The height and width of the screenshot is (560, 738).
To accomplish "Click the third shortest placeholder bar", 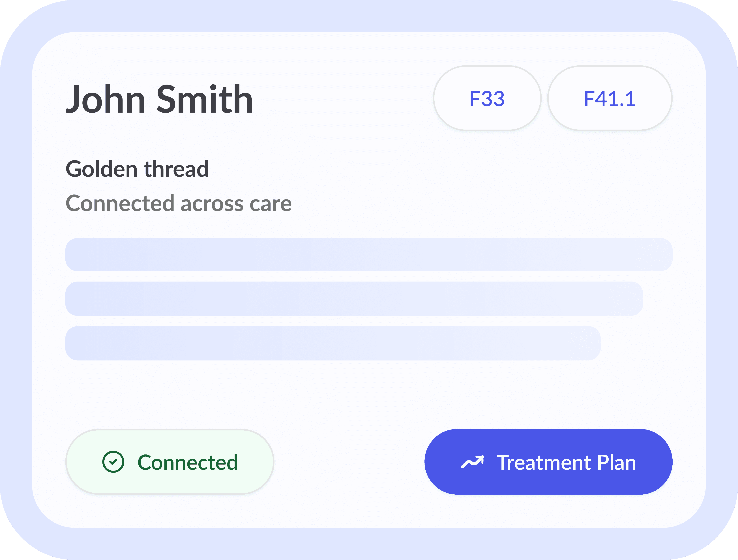I will pos(333,343).
